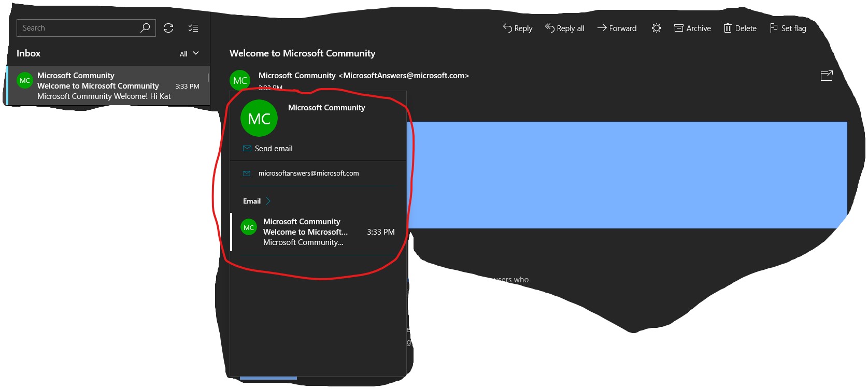Click sender name Microsoft Community <MicrosoftAnswers@microsoft.com>

(364, 76)
